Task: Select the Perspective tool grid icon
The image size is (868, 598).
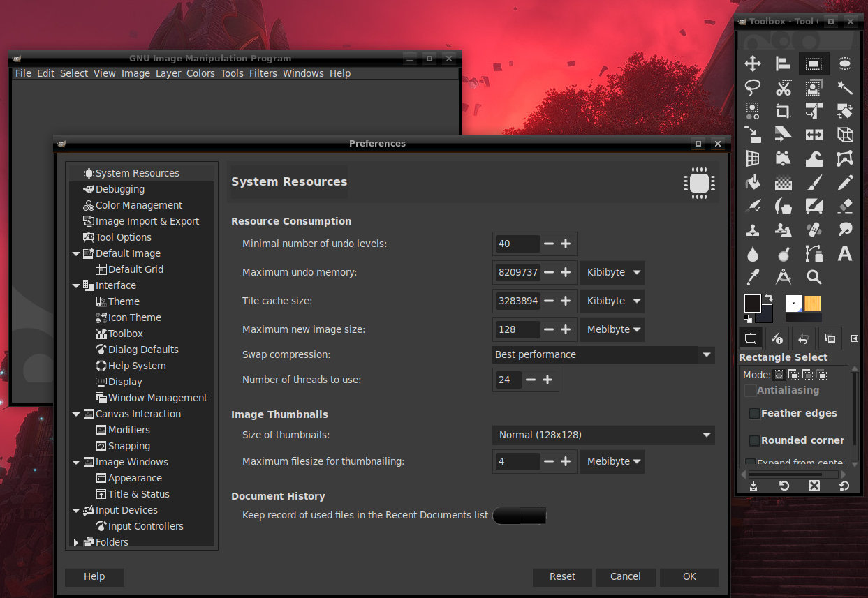Action: pos(753,159)
